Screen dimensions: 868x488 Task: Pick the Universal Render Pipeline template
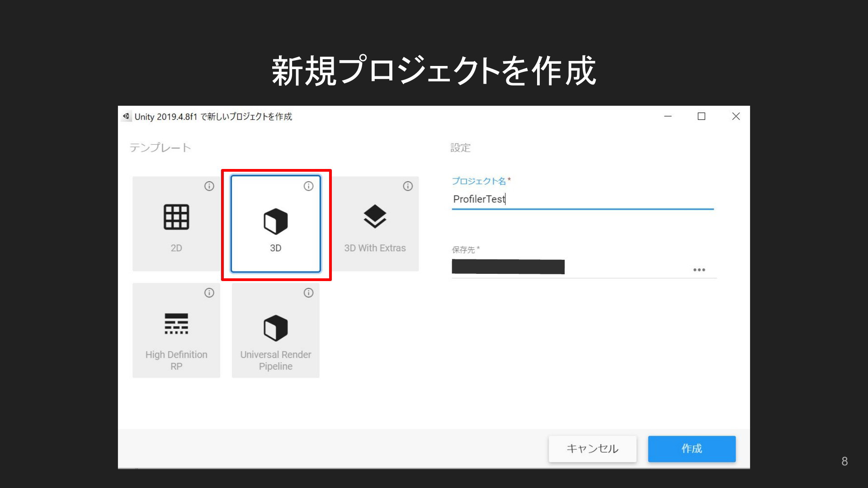276,330
